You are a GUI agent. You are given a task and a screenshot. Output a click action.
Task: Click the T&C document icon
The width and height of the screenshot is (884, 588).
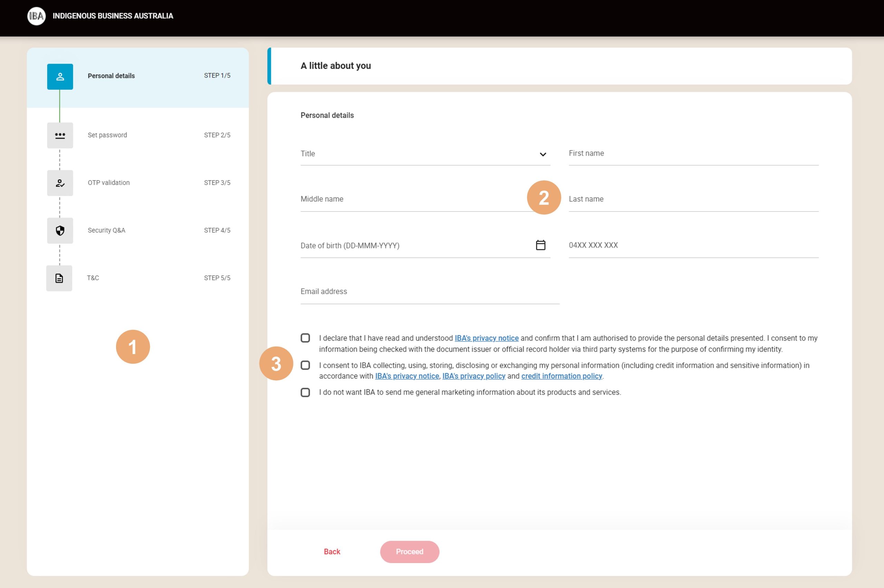59,278
